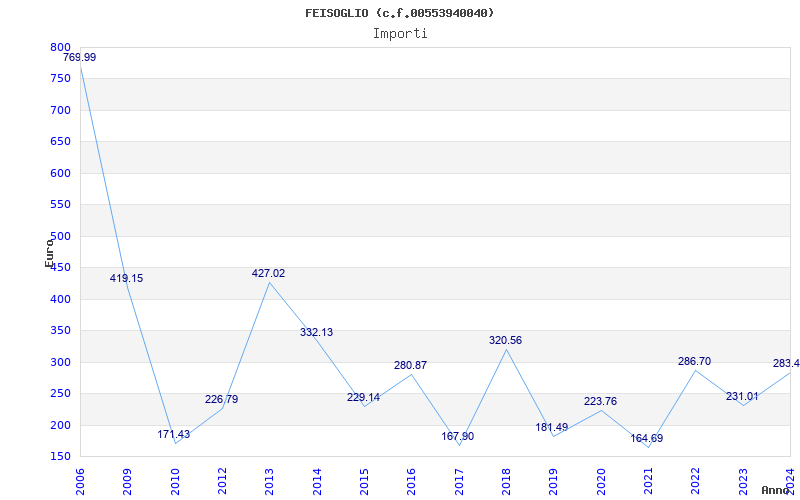
Task: Click the x-axis year 2021
Action: 648,482
